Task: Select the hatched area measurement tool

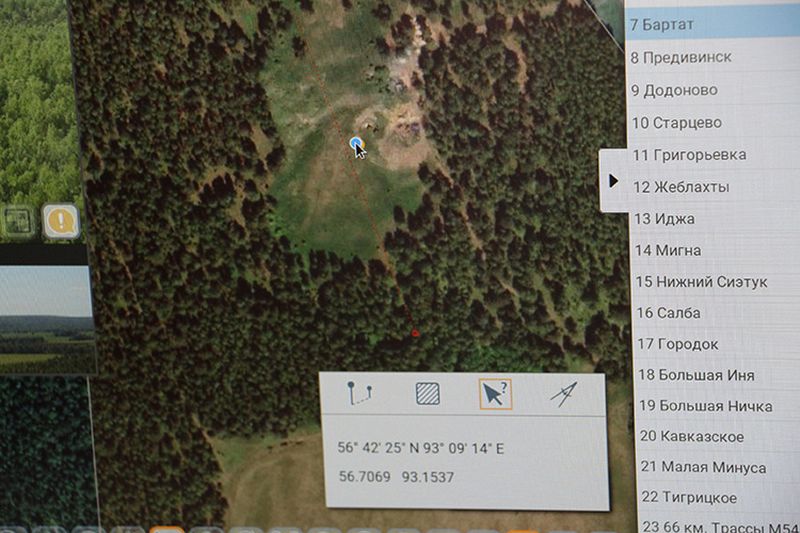Action: pyautogui.click(x=428, y=393)
